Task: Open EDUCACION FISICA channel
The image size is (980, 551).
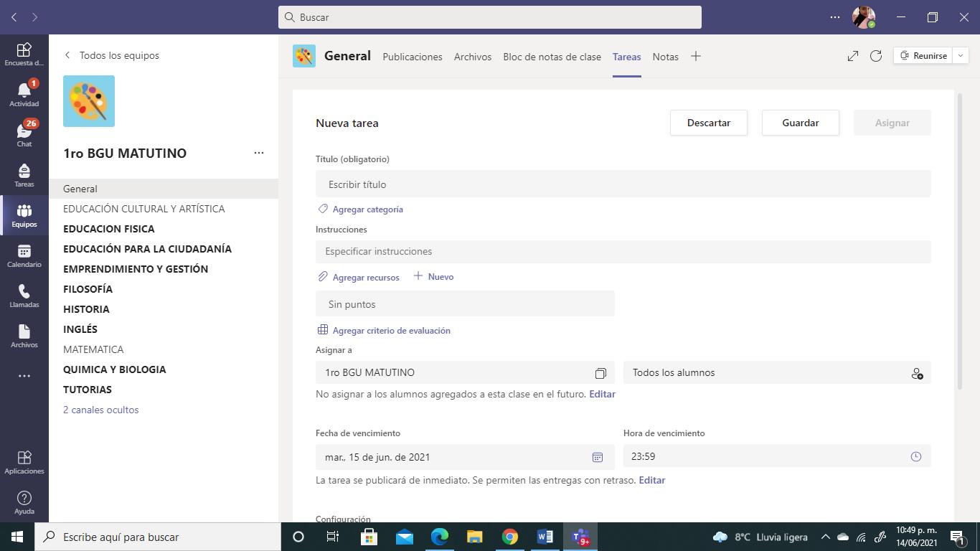Action: pos(164,229)
